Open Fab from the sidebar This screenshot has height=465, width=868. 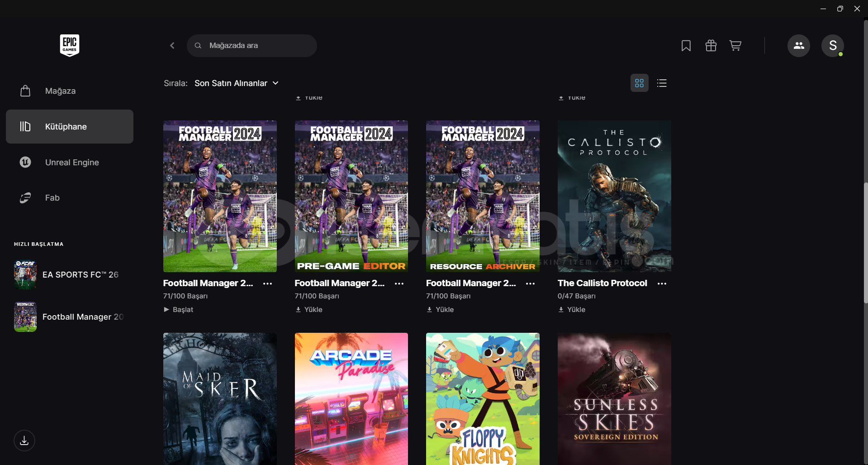tap(70, 198)
